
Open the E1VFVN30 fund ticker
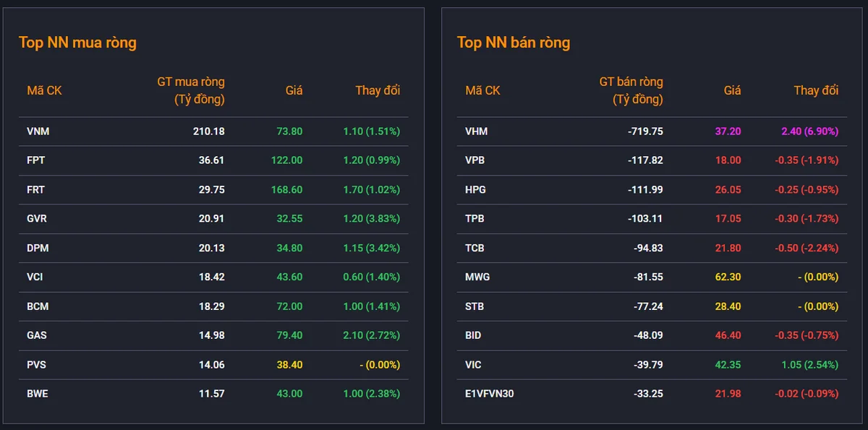(490, 394)
